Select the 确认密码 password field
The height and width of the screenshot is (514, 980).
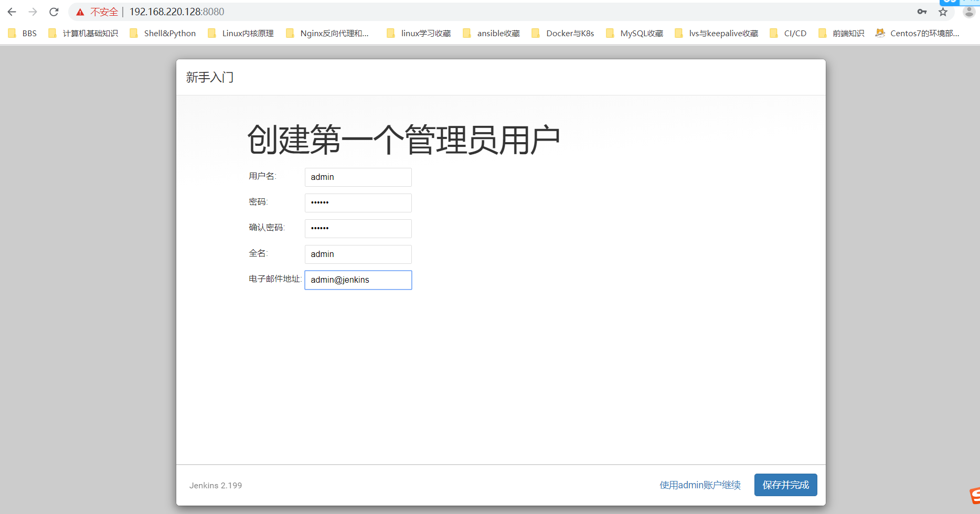(x=358, y=228)
